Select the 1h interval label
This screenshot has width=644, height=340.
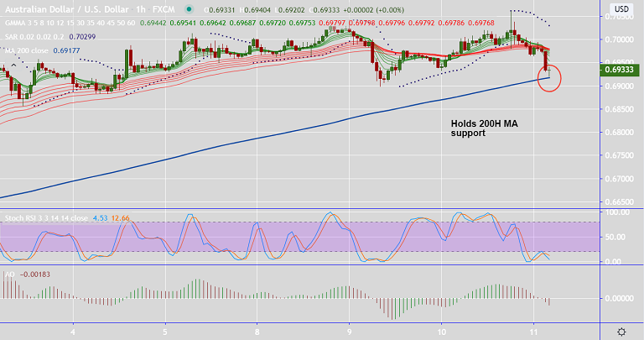[x=141, y=9]
